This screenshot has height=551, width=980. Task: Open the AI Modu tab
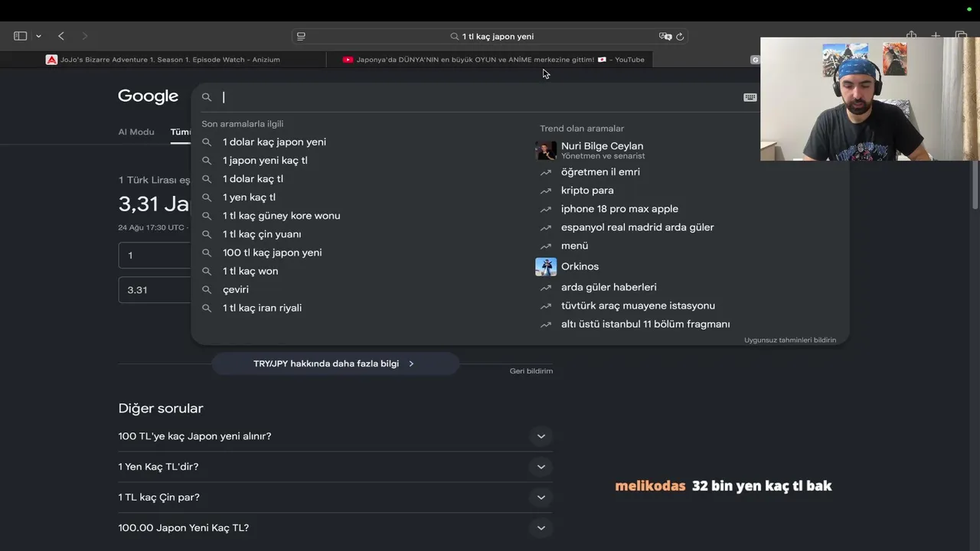click(x=136, y=132)
